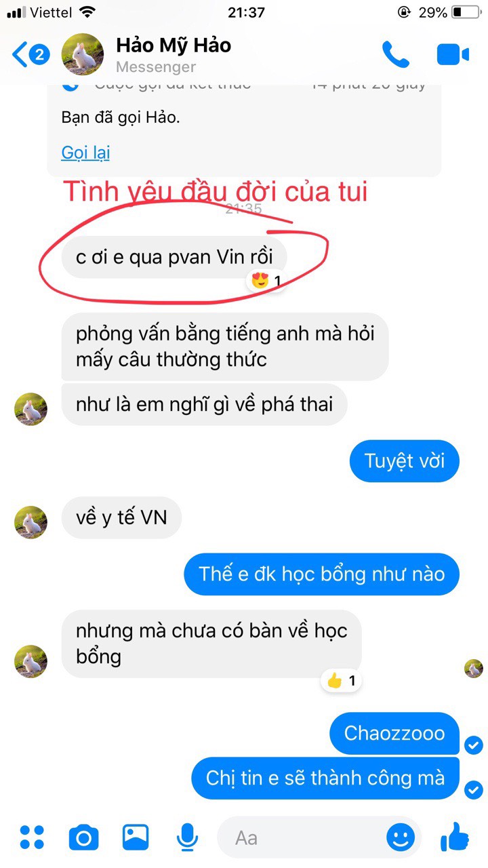The image size is (488, 868).
Task: View heart-eyes reaction on Vin message
Action: coord(266,280)
